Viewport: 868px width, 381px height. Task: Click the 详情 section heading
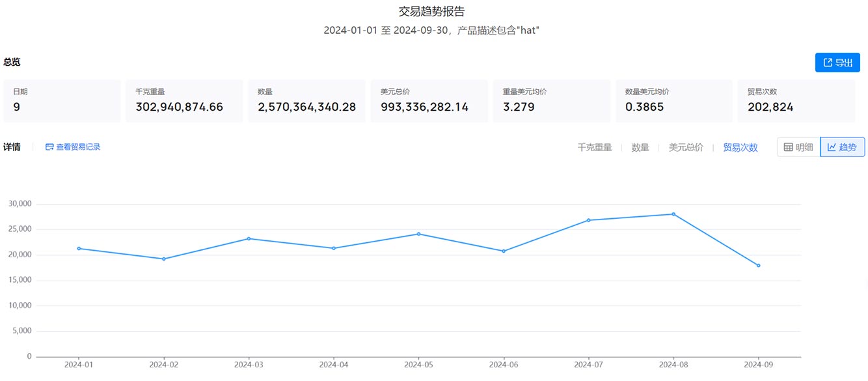click(x=12, y=147)
